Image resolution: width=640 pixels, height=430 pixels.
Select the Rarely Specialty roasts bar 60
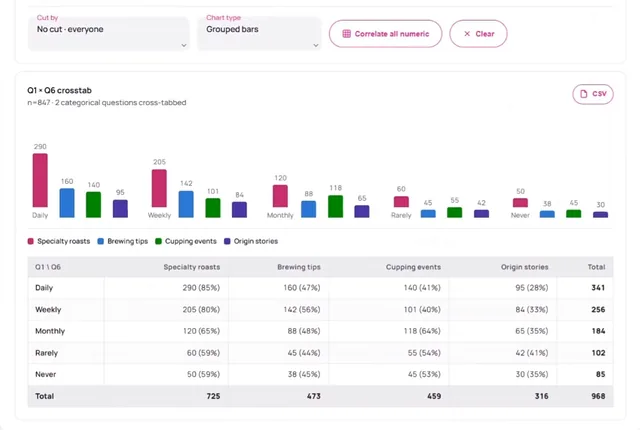401,202
